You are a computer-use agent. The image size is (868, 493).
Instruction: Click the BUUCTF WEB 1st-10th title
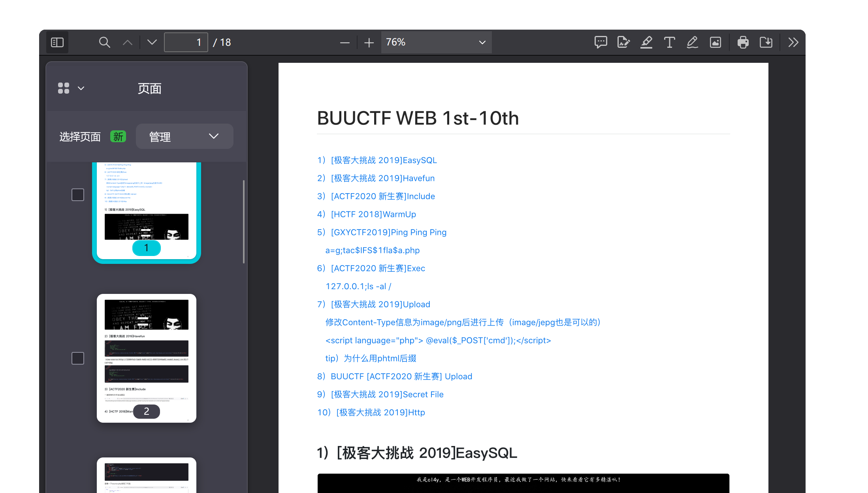point(418,118)
